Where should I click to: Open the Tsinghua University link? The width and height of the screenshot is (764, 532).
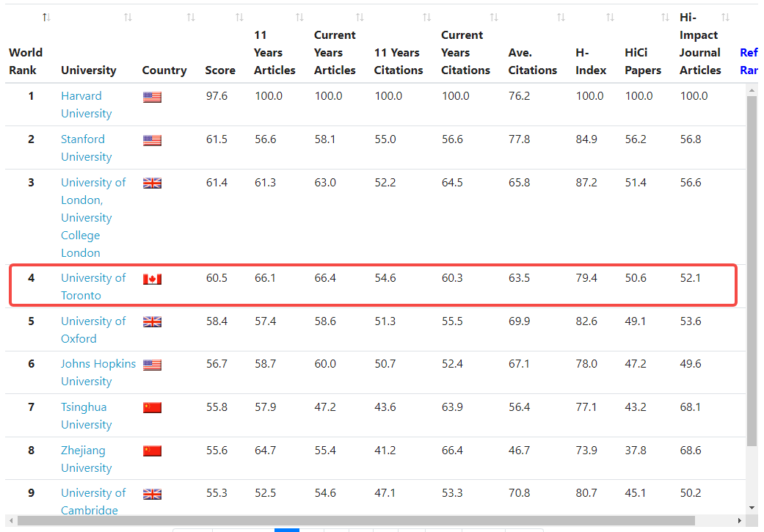coord(87,415)
